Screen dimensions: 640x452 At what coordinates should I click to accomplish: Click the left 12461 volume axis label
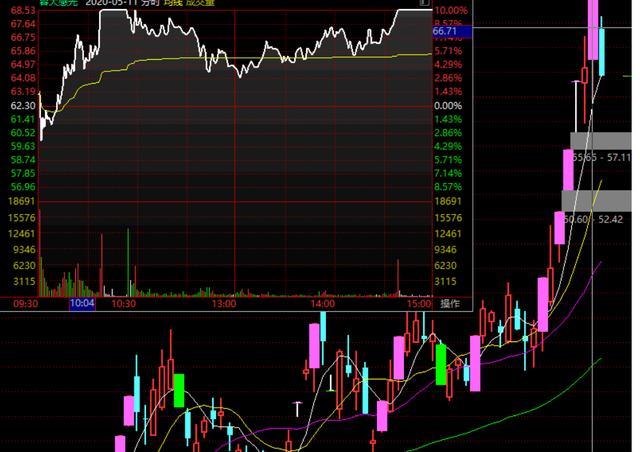click(22, 234)
